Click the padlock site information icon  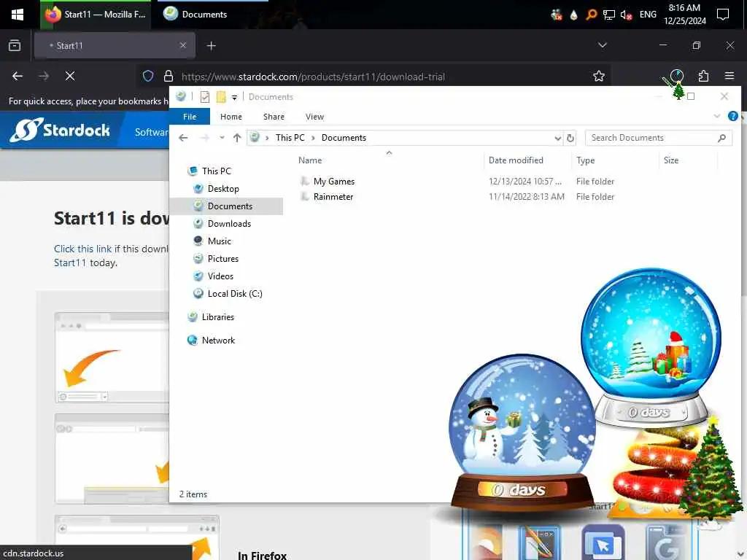tap(169, 76)
